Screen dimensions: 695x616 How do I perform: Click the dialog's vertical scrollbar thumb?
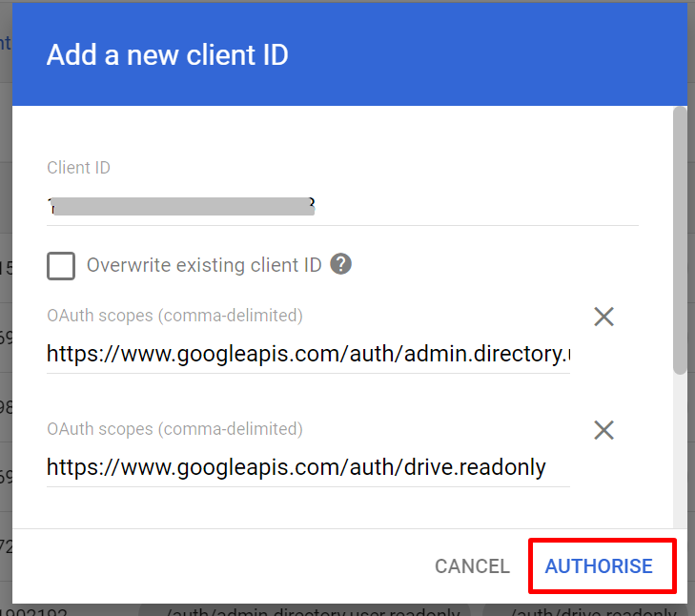point(680,238)
